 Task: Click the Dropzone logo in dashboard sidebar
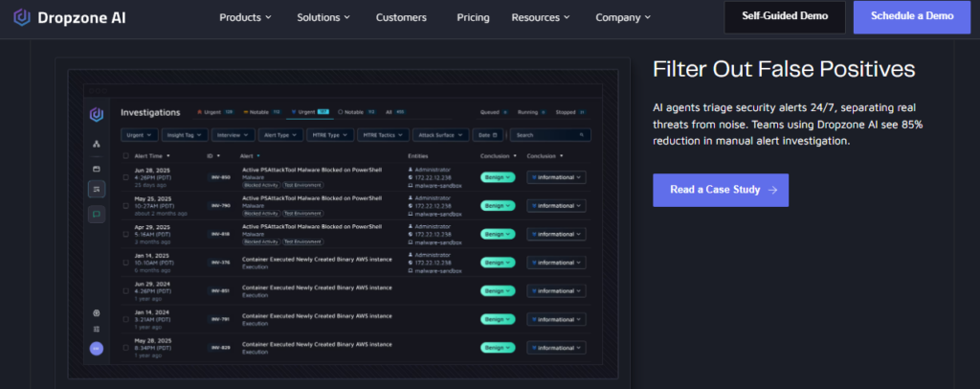(97, 114)
